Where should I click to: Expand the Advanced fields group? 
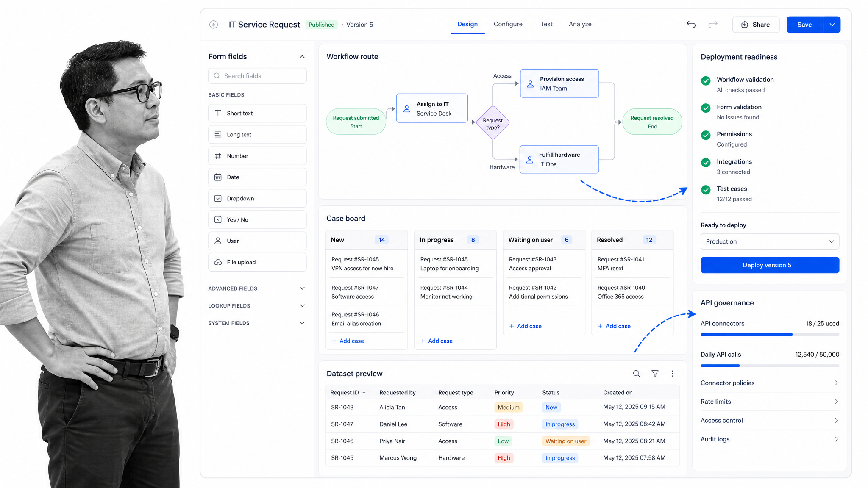pos(302,288)
